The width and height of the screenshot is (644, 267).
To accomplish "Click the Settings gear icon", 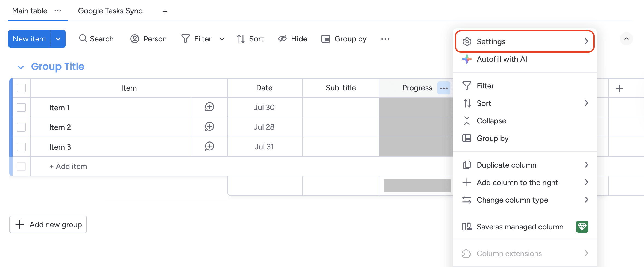I will (x=467, y=41).
